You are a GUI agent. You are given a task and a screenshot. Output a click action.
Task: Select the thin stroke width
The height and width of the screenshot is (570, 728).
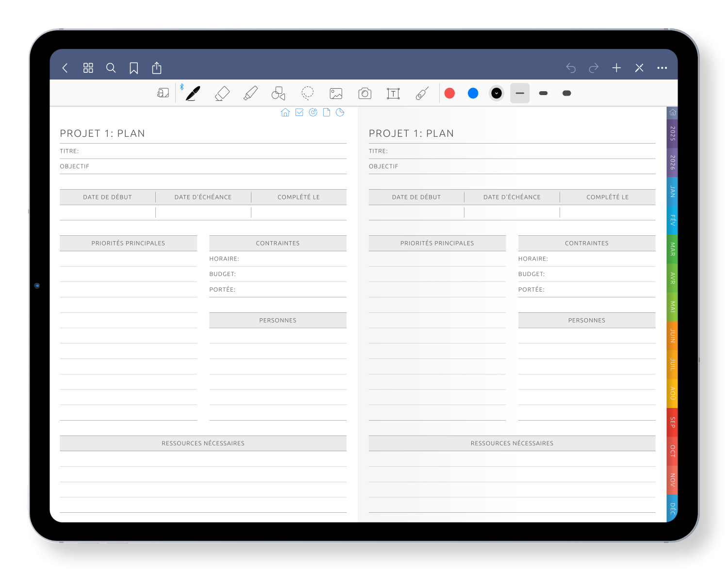pos(520,93)
